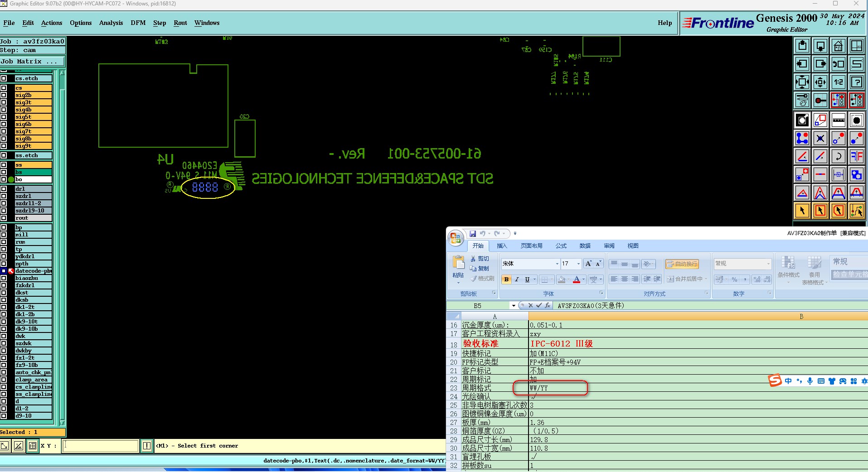This screenshot has width=868, height=472.
Task: Toggle checkbox for cs.etch layer
Action: pos(4,78)
